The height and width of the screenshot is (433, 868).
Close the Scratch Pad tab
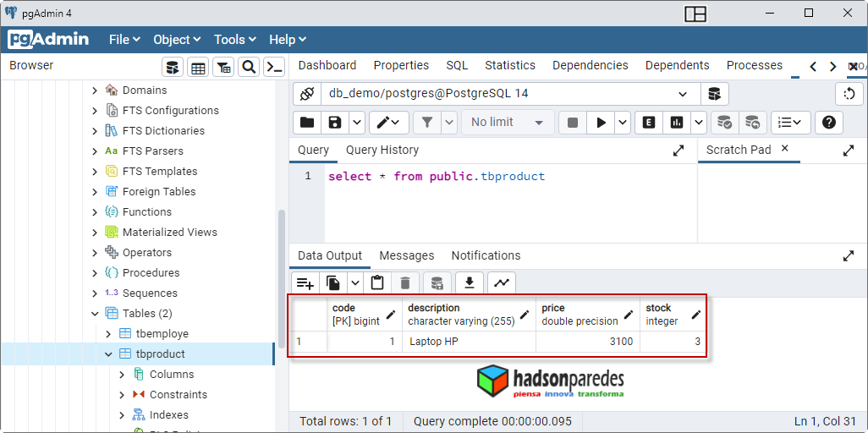point(784,148)
